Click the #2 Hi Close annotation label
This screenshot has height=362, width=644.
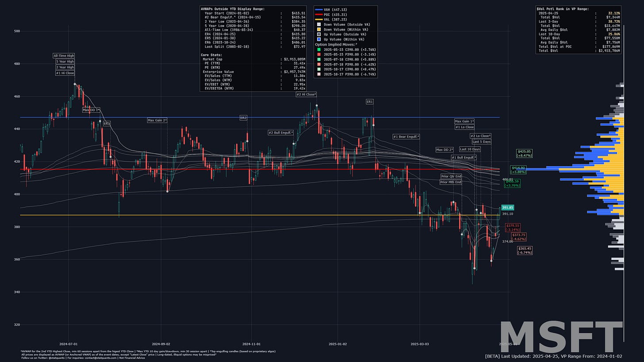click(x=306, y=94)
